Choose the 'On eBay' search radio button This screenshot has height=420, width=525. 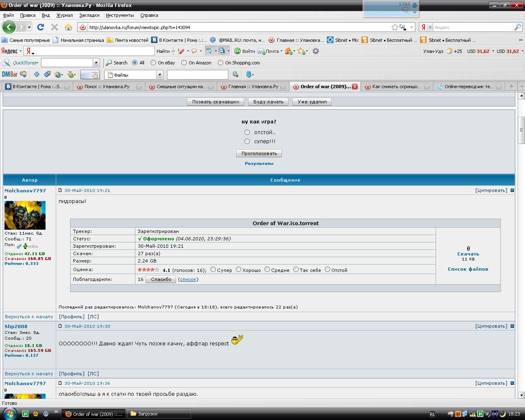click(153, 63)
